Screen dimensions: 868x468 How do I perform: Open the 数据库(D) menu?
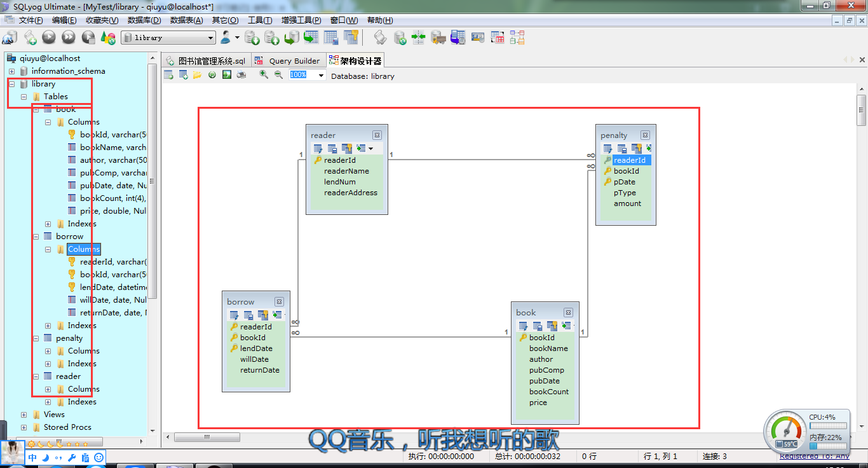pos(144,20)
